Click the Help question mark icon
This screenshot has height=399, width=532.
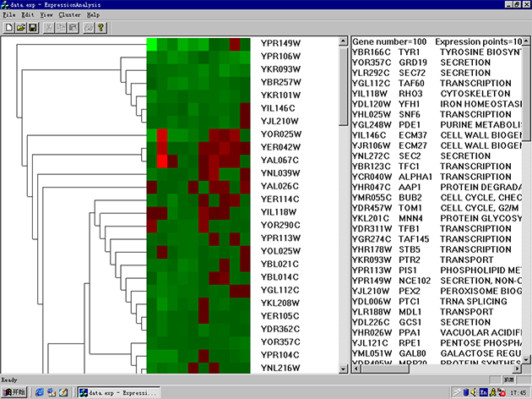click(x=100, y=28)
